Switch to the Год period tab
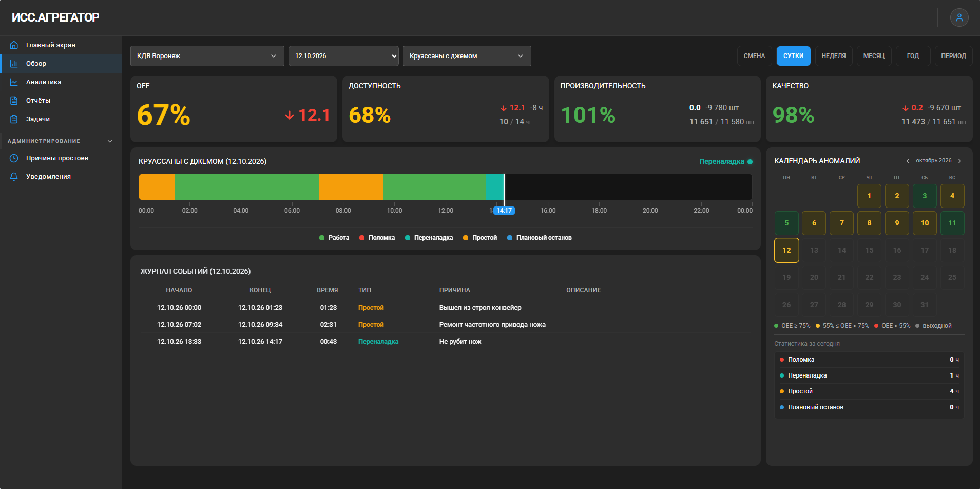 [913, 56]
